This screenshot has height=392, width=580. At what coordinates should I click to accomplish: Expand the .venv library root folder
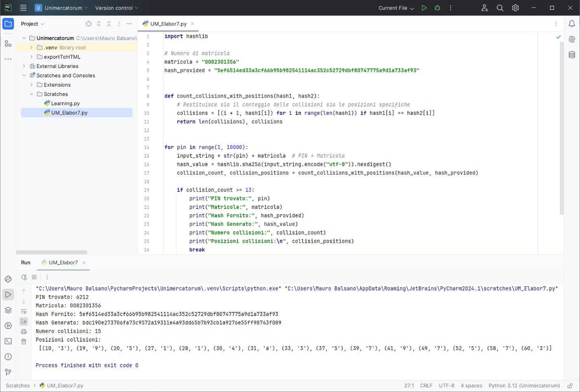point(31,47)
